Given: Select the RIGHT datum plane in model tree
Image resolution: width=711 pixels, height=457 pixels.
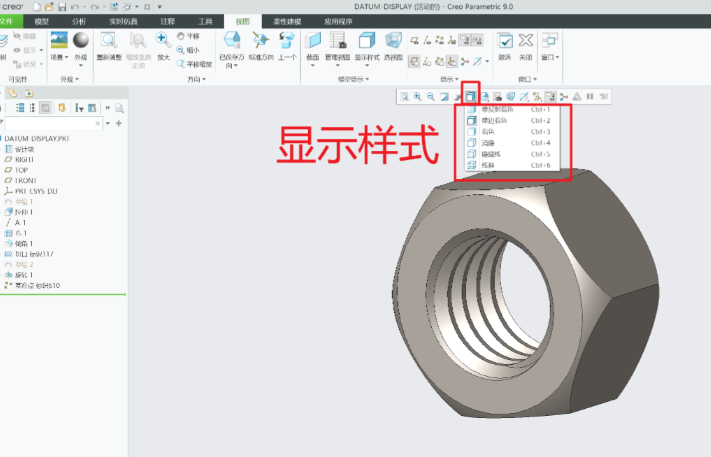Looking at the screenshot, I should 24,159.
